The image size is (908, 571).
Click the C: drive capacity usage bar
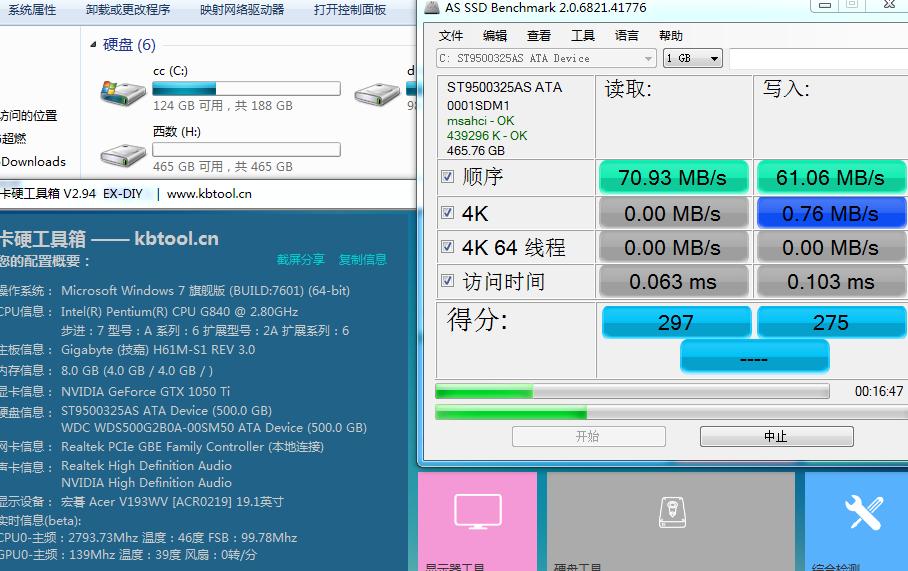point(246,89)
